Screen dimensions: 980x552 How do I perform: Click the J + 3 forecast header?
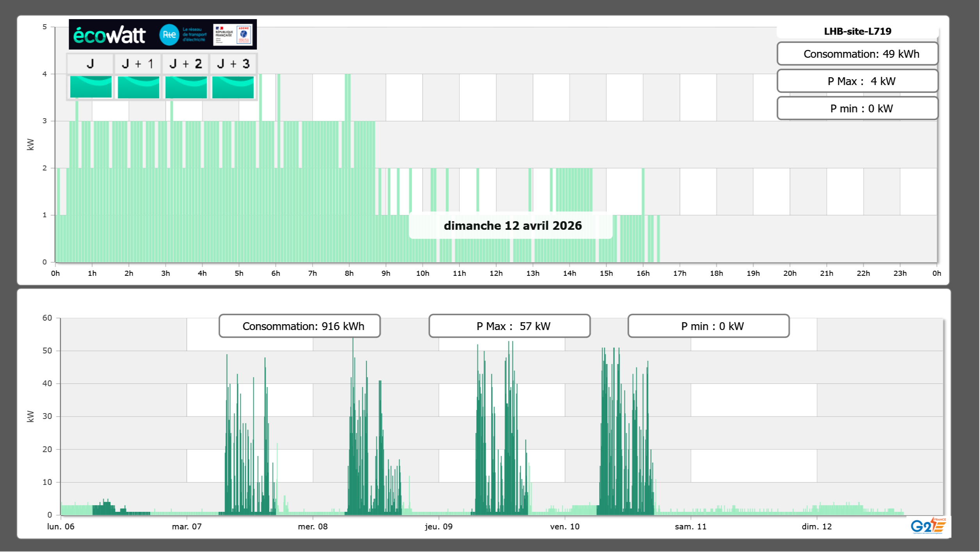pos(233,64)
